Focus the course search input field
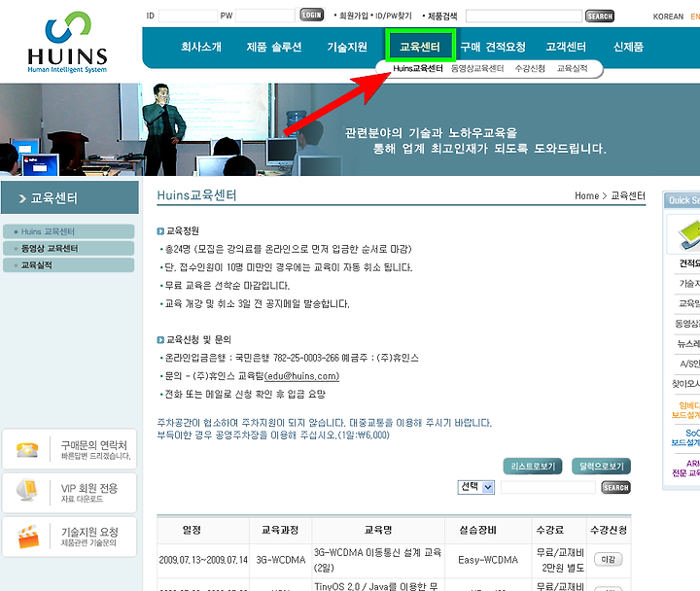700x591 pixels. pos(547,487)
